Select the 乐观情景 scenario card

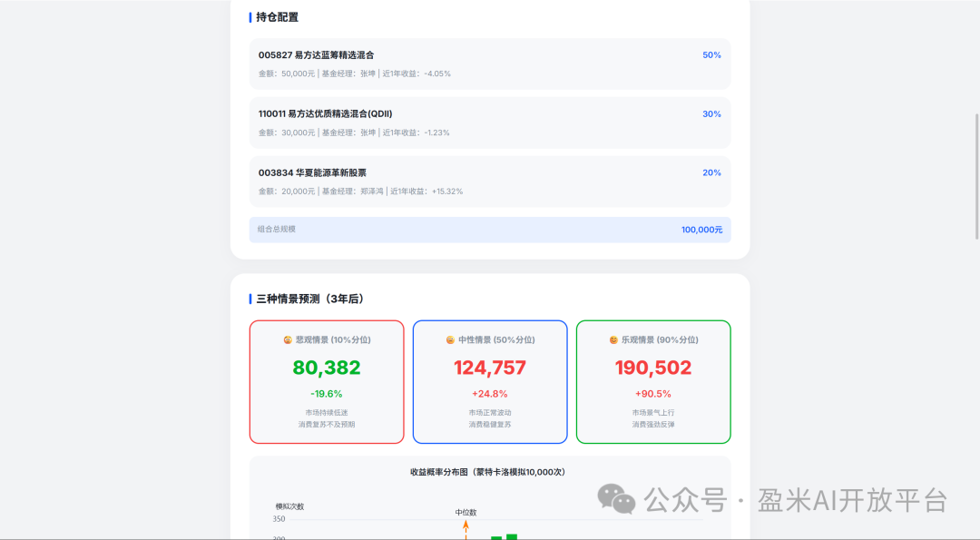point(652,381)
